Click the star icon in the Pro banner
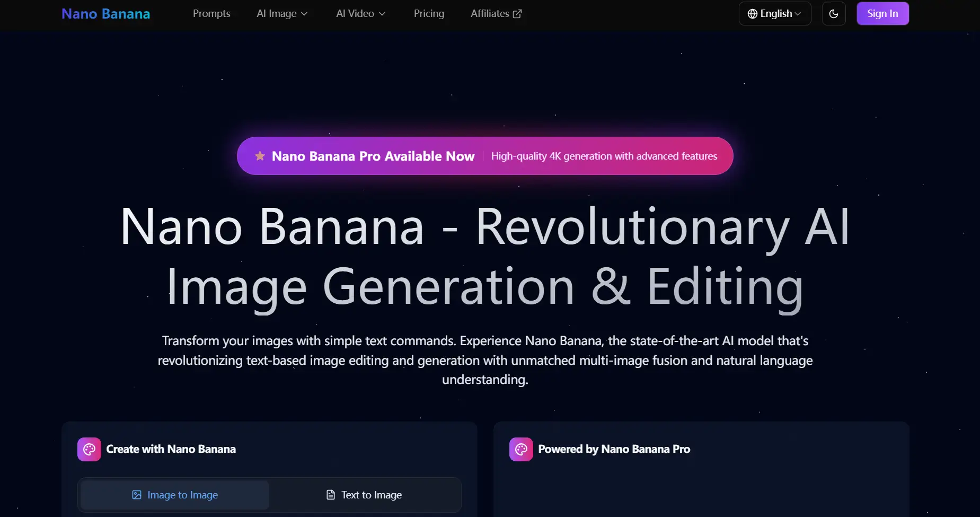Image resolution: width=980 pixels, height=517 pixels. (x=260, y=156)
